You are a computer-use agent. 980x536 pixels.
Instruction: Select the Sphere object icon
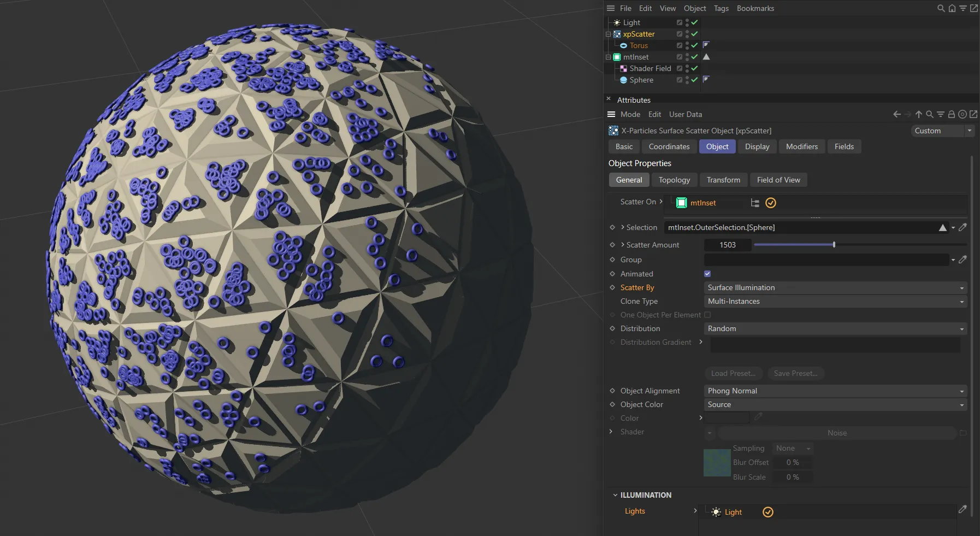(x=624, y=80)
